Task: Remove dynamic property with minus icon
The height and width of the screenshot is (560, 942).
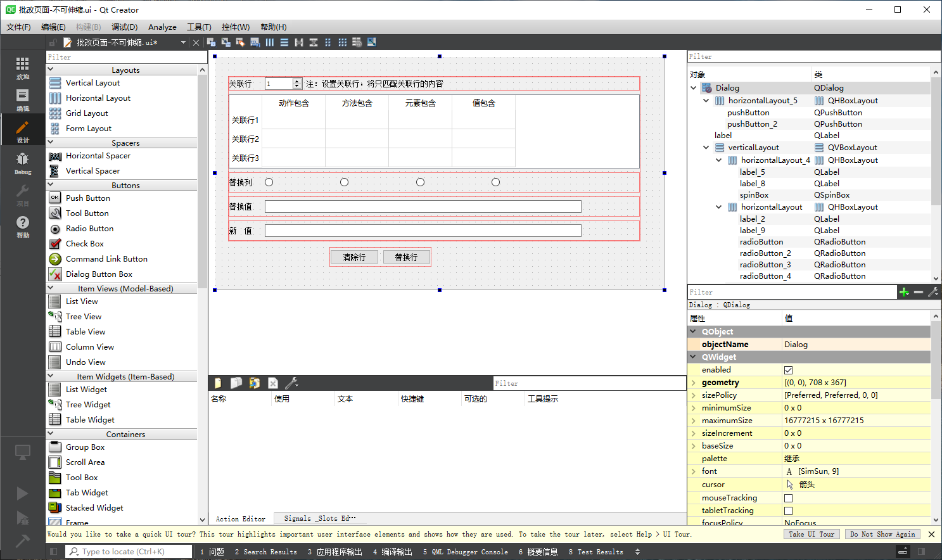Action: (919, 292)
